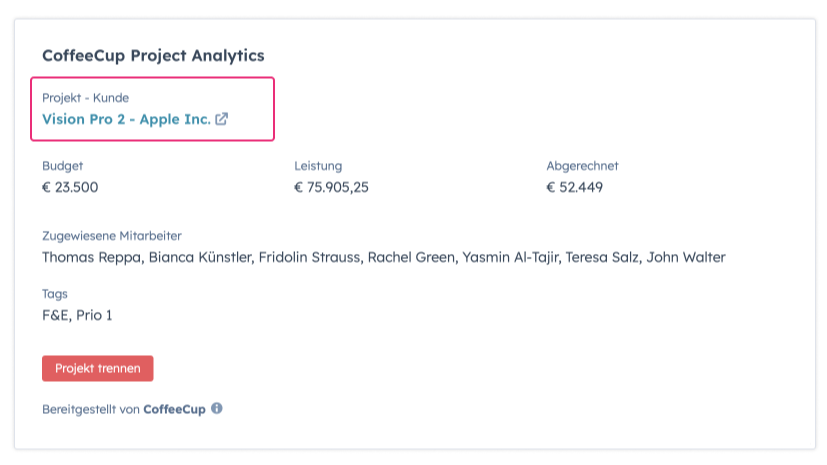The width and height of the screenshot is (827, 465).
Task: Click the external link icon beside Vision Pro 2
Action: (222, 119)
